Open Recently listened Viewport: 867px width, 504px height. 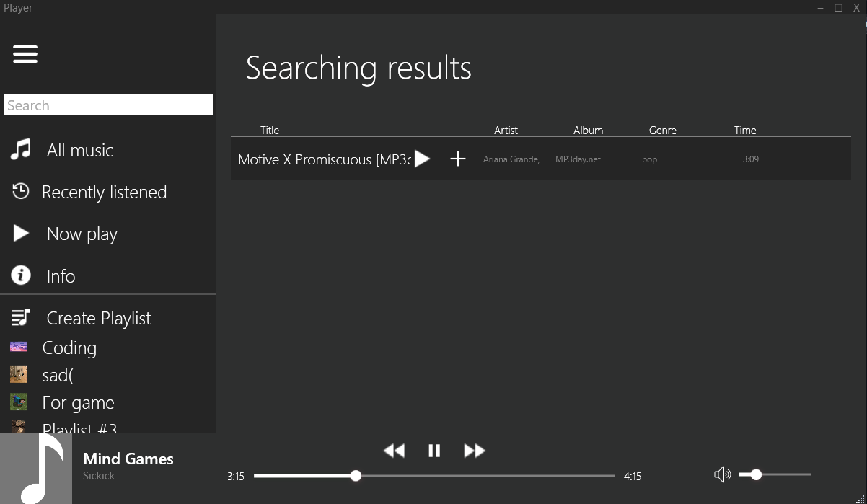104,192
